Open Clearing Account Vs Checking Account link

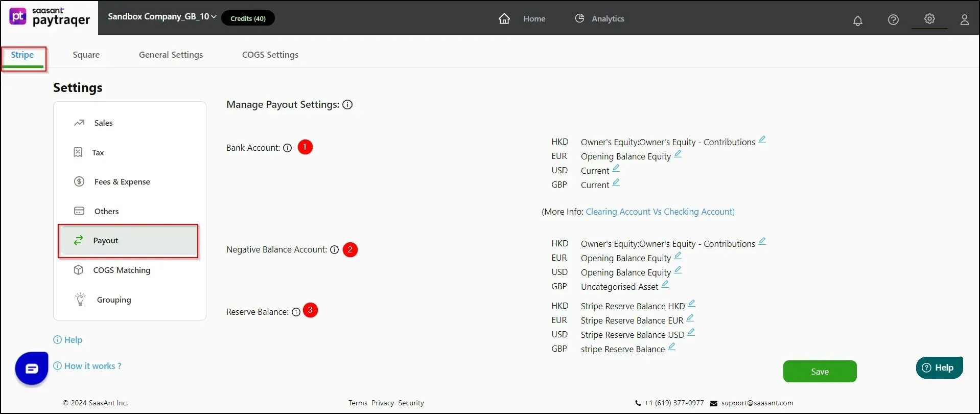pos(660,212)
